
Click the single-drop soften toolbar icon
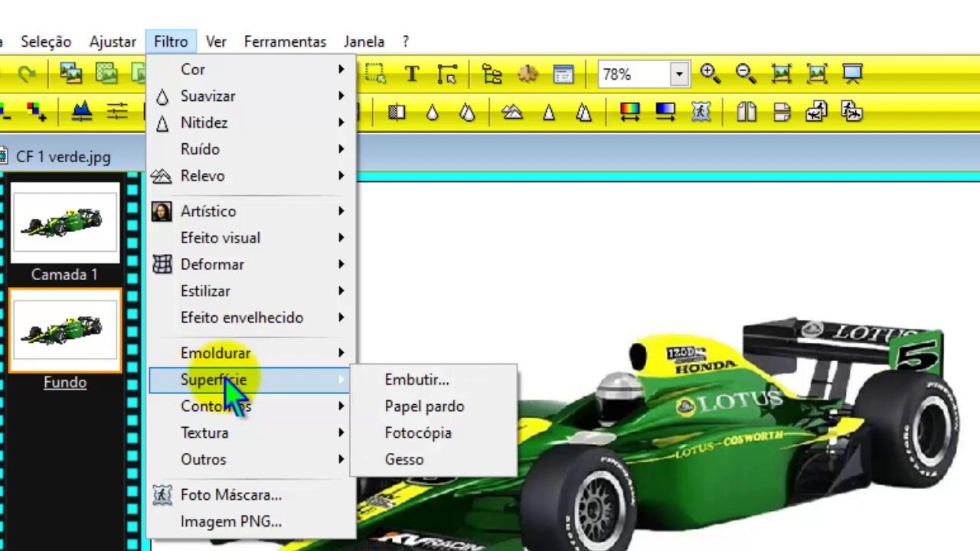433,112
